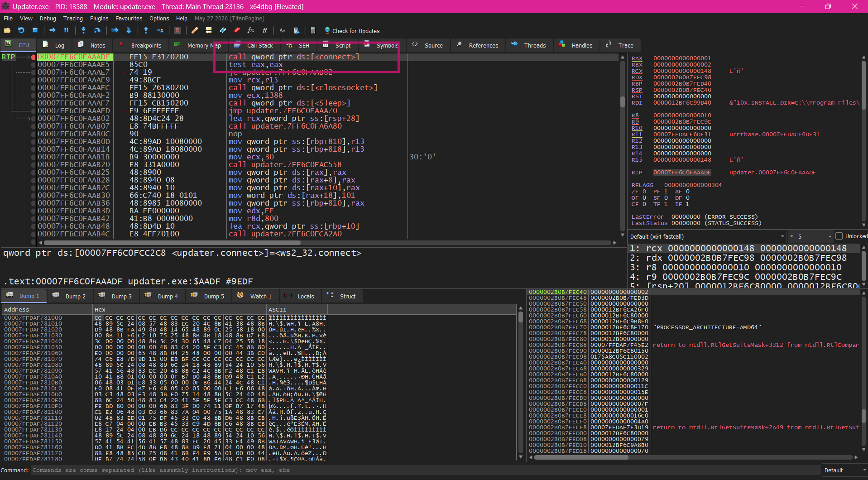Open the Watch 1 tab
868x480 pixels.
pyautogui.click(x=255, y=296)
